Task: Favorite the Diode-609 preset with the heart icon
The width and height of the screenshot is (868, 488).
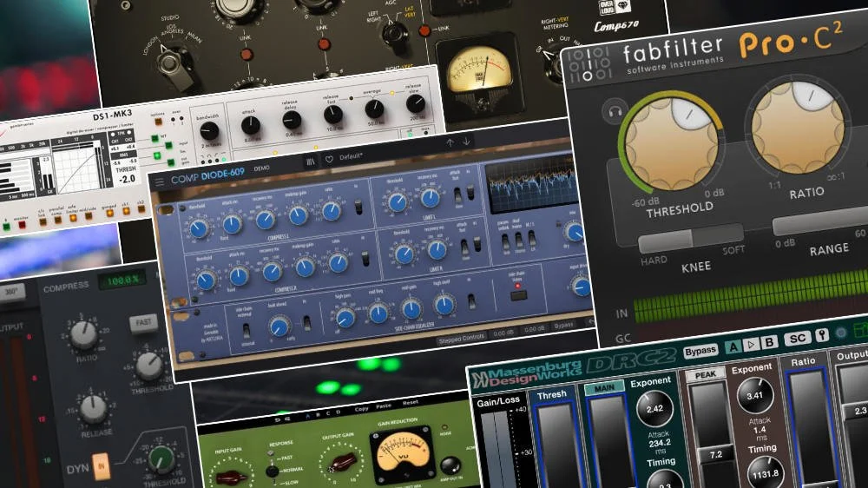Action: 329,160
